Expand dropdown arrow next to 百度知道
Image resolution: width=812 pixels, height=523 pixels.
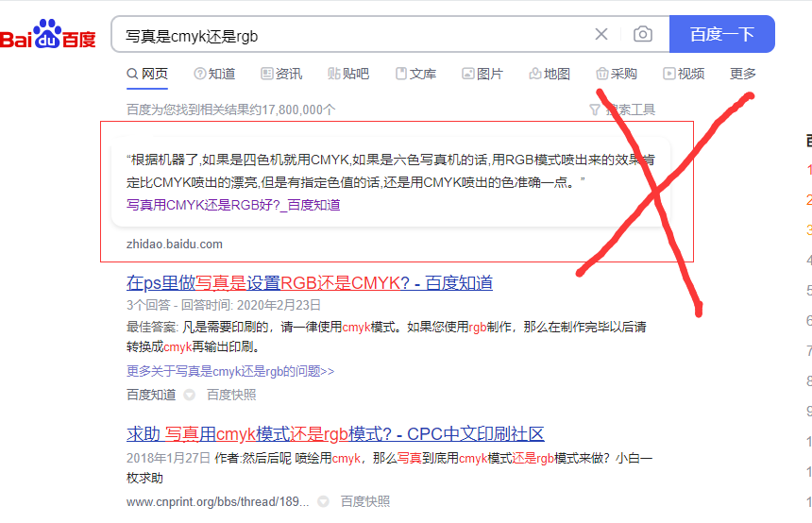(x=190, y=396)
